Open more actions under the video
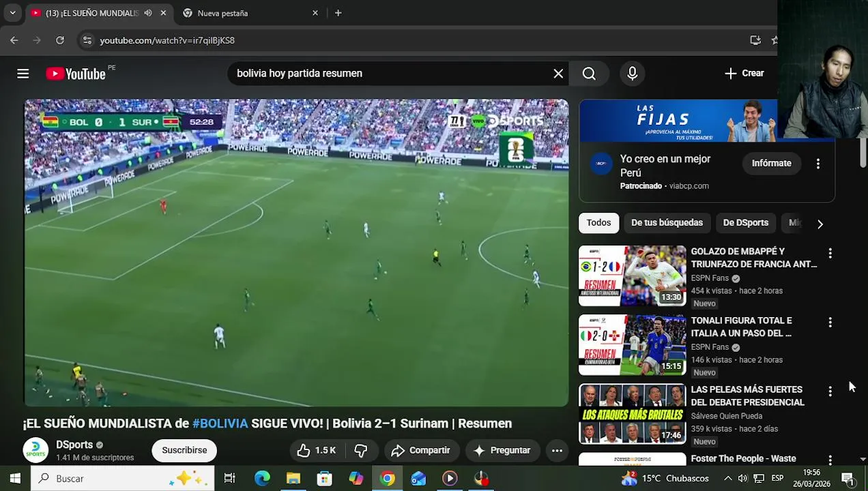 coord(557,450)
